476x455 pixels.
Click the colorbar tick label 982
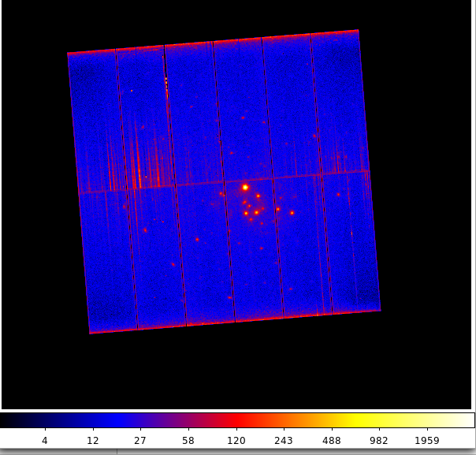tap(379, 441)
